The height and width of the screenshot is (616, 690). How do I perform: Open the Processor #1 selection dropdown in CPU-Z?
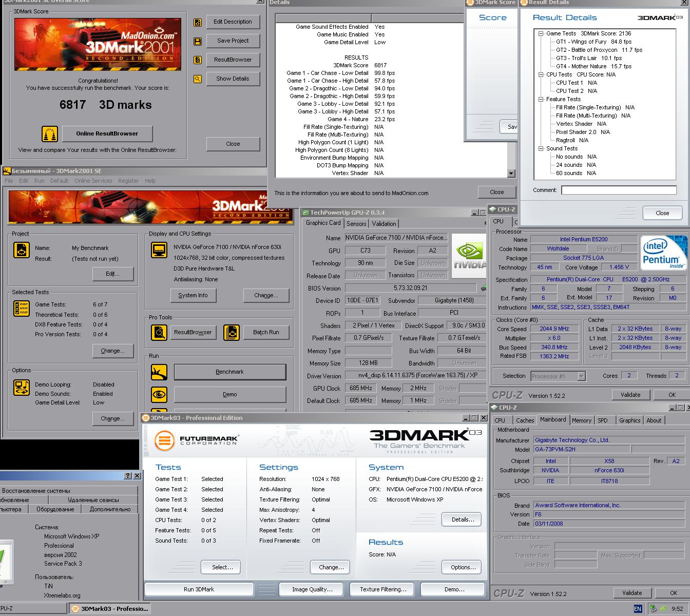[581, 376]
